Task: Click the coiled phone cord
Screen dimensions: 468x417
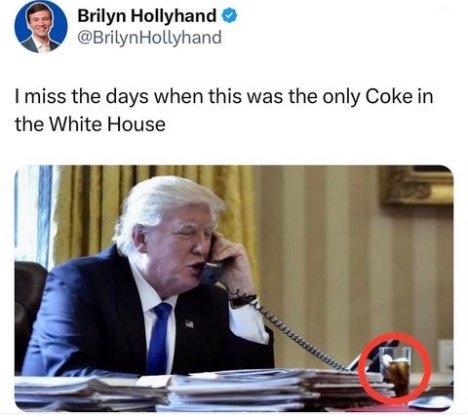Action: click(x=293, y=332)
